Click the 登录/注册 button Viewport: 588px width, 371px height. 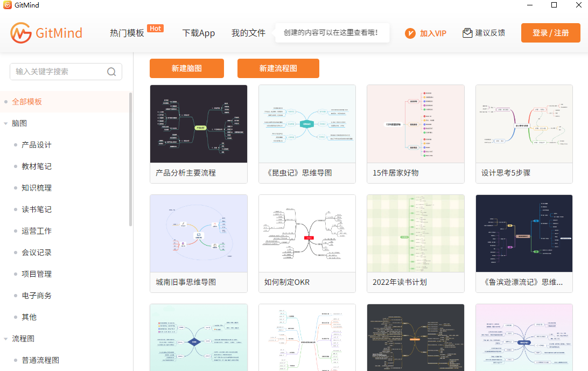click(x=550, y=33)
